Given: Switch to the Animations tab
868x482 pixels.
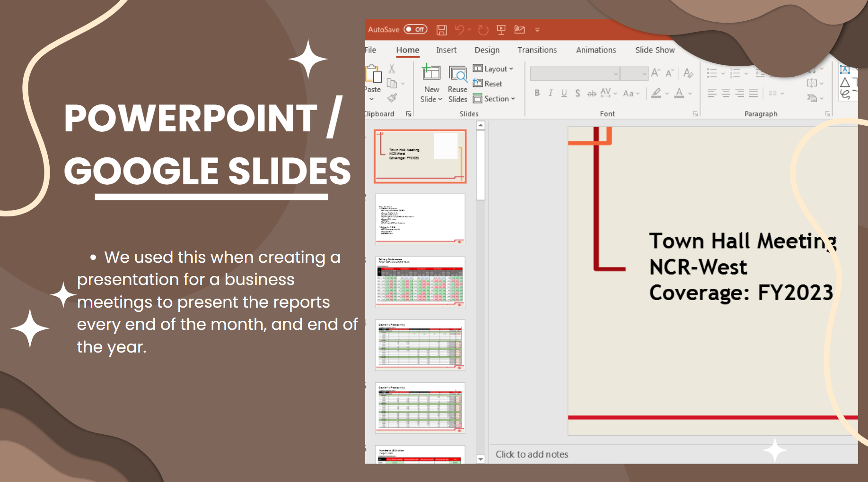Looking at the screenshot, I should click(596, 50).
